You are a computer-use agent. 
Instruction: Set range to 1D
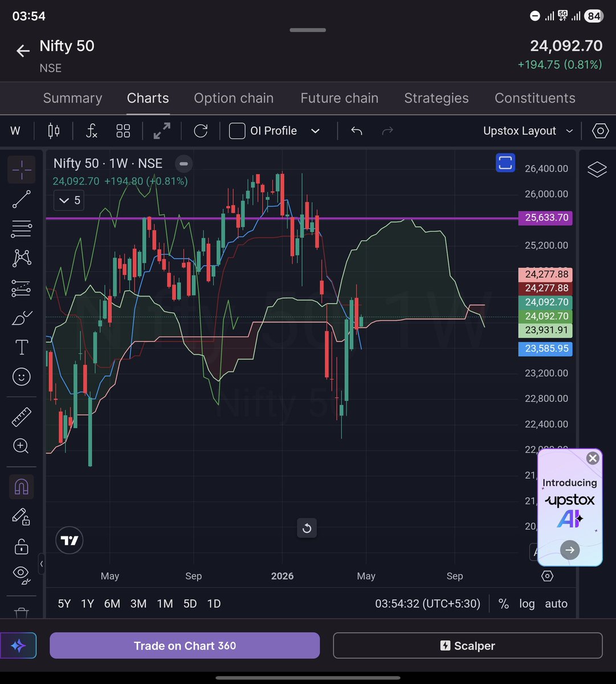coord(214,604)
